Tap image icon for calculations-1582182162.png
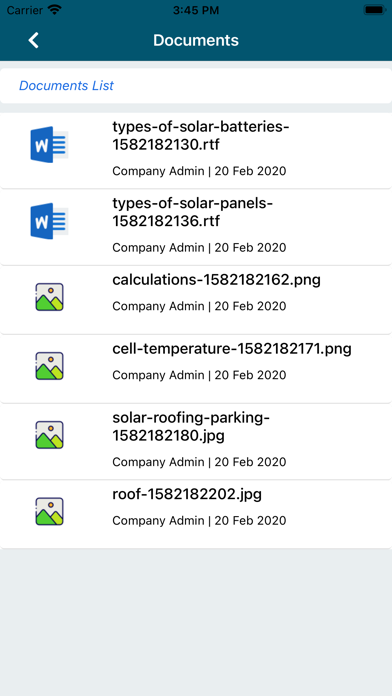 point(49,297)
